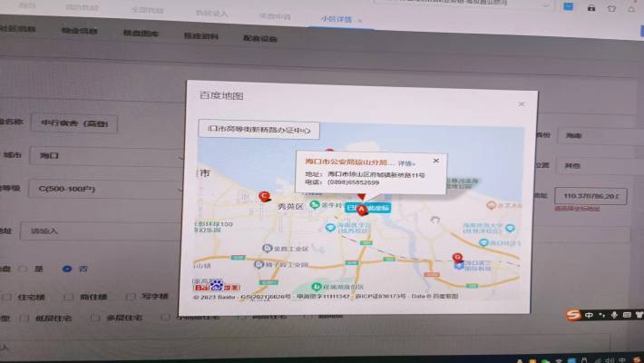644x363 pixels.
Task: Open the 楼盘图库 section tab
Action: pyautogui.click(x=141, y=34)
